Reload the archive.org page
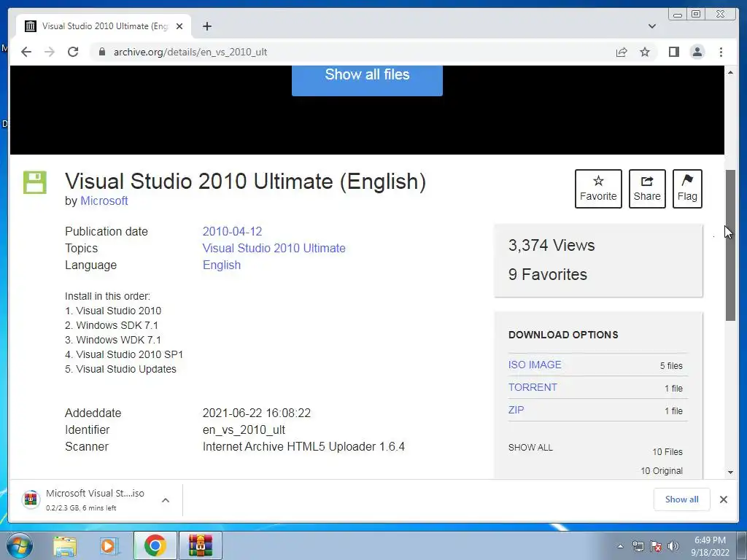This screenshot has height=560, width=747. [x=73, y=52]
